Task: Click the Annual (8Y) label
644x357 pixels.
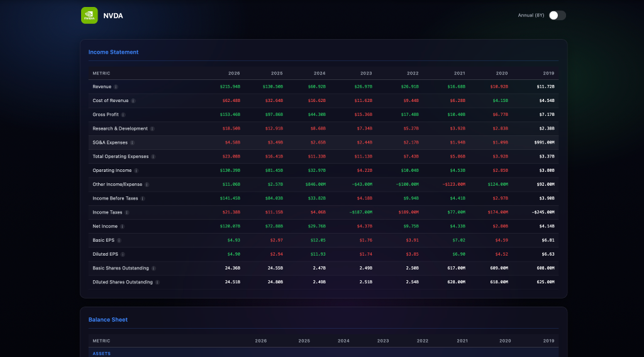Action: (x=531, y=15)
